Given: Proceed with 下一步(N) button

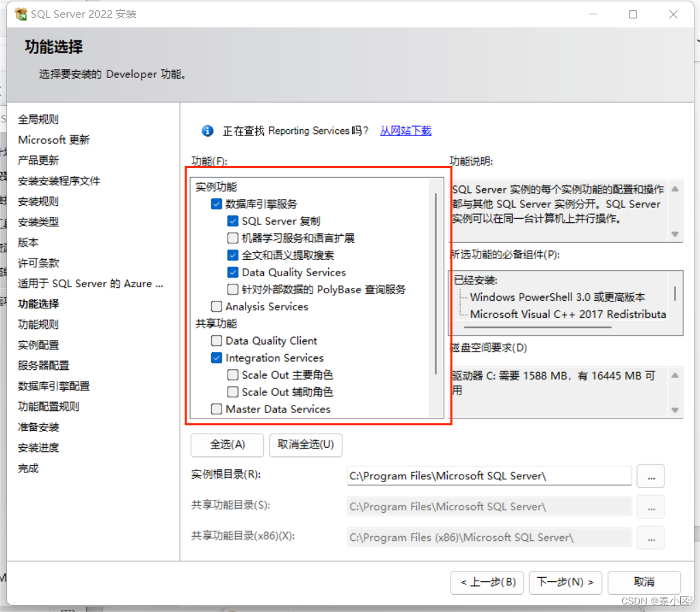Looking at the screenshot, I should (x=565, y=583).
